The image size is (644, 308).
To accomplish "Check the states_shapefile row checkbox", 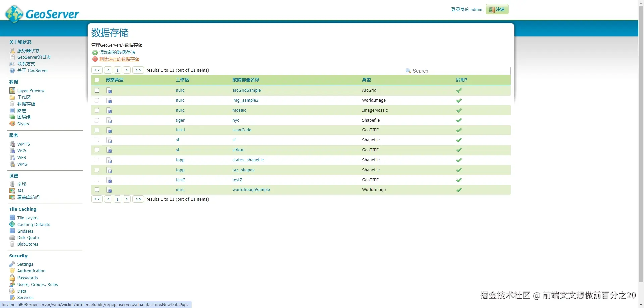I will pos(97,160).
